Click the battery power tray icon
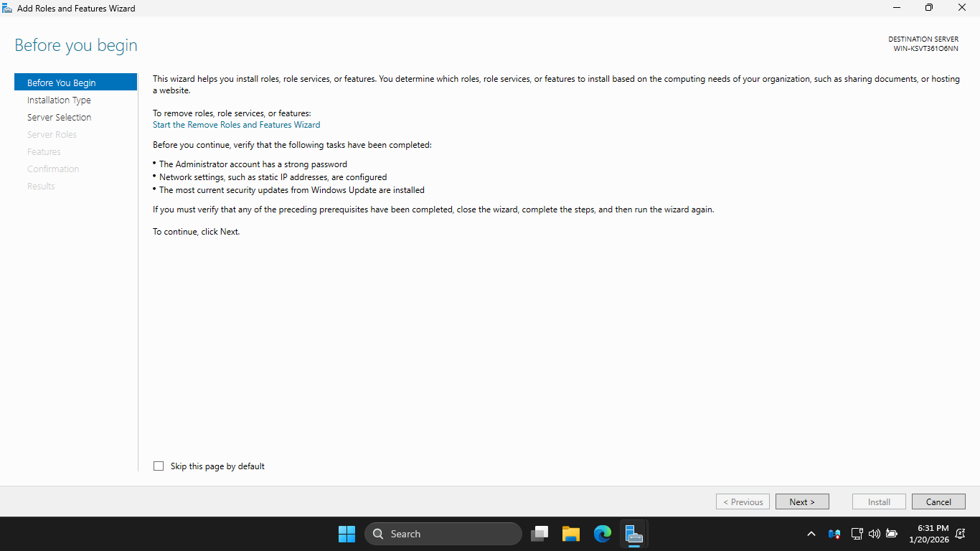This screenshot has height=551, width=980. [892, 534]
